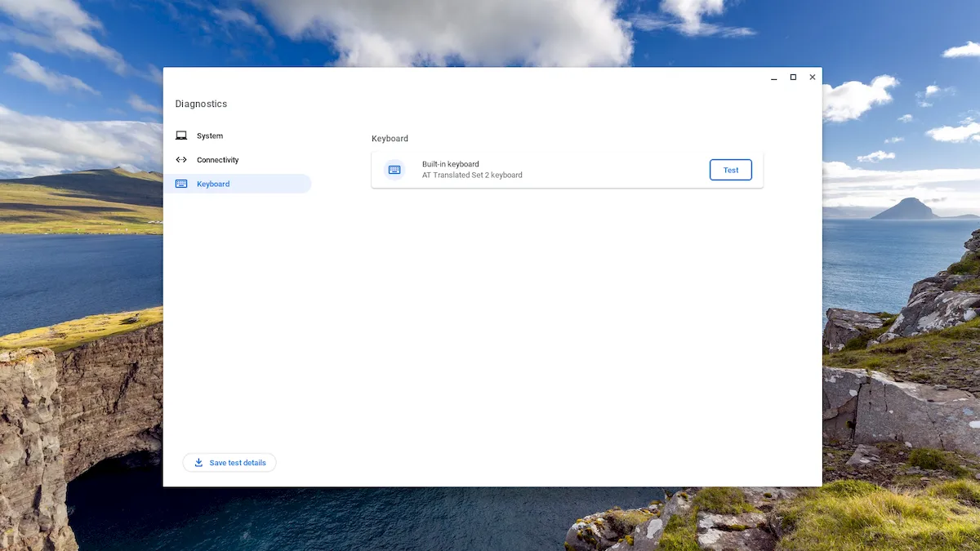
Task: Click the 'Keyboard' heading above the device card
Action: point(390,139)
